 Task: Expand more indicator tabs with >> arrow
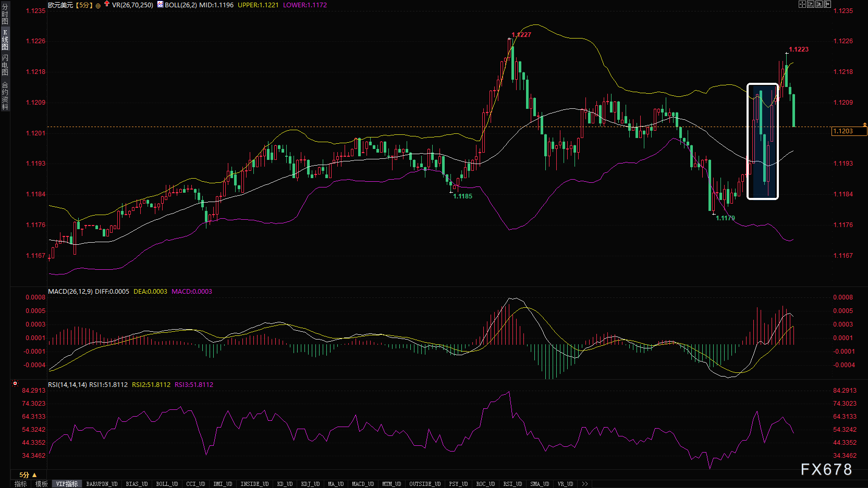(585, 484)
